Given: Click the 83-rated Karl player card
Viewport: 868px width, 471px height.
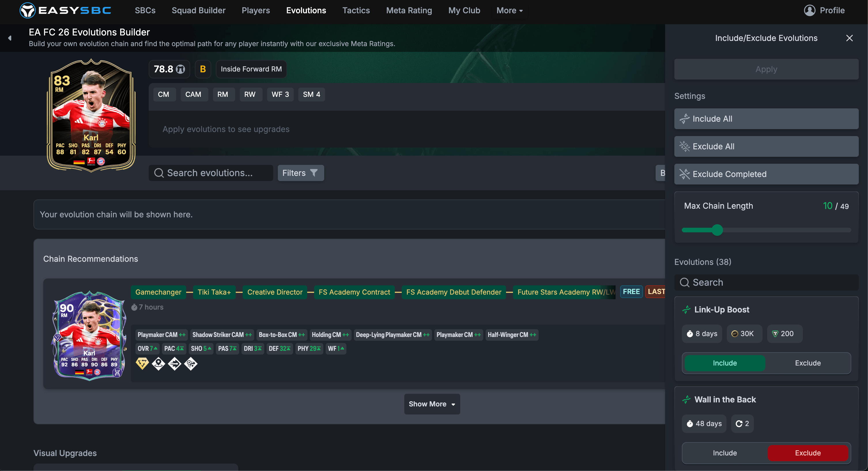Looking at the screenshot, I should pos(91,115).
